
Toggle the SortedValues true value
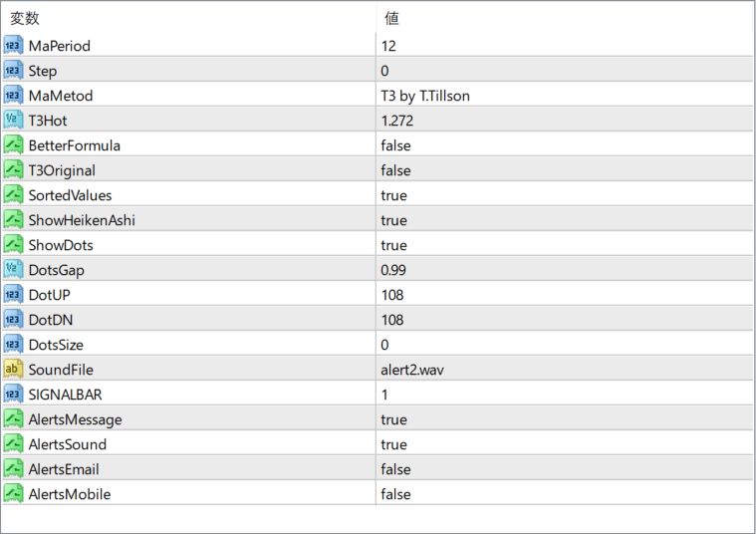click(564, 195)
